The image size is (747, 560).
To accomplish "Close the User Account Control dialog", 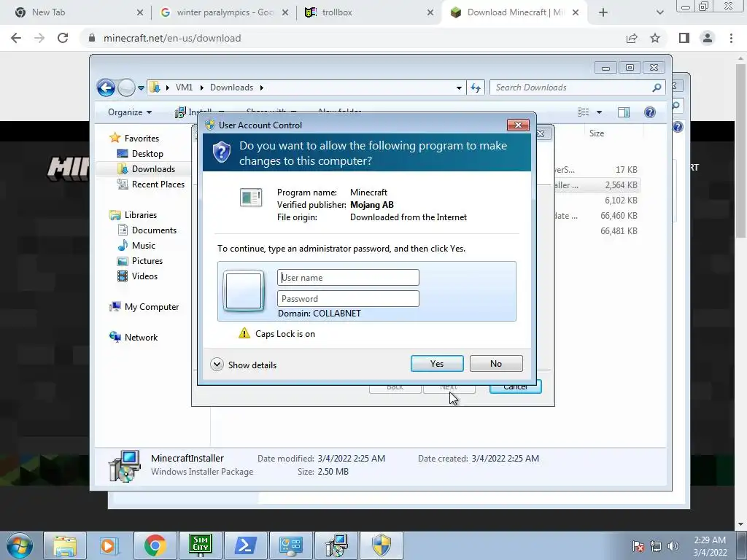I will [518, 125].
